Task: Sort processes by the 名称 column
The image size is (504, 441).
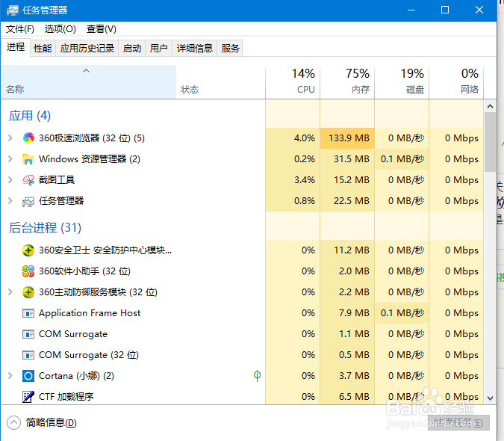Action: click(x=89, y=82)
